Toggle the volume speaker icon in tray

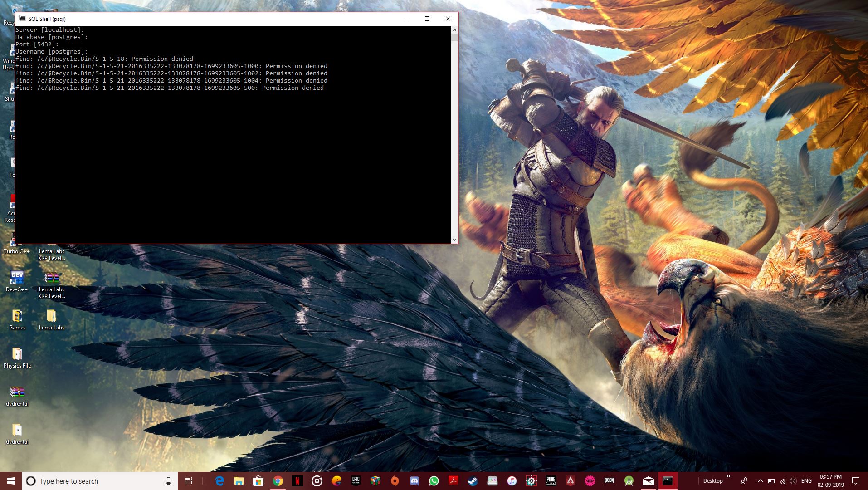[793, 481]
